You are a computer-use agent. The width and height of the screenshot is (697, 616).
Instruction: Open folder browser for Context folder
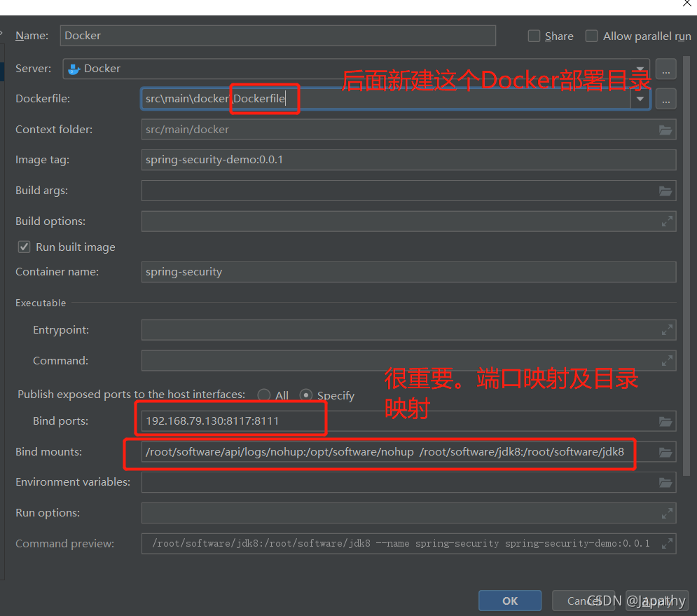pos(665,130)
